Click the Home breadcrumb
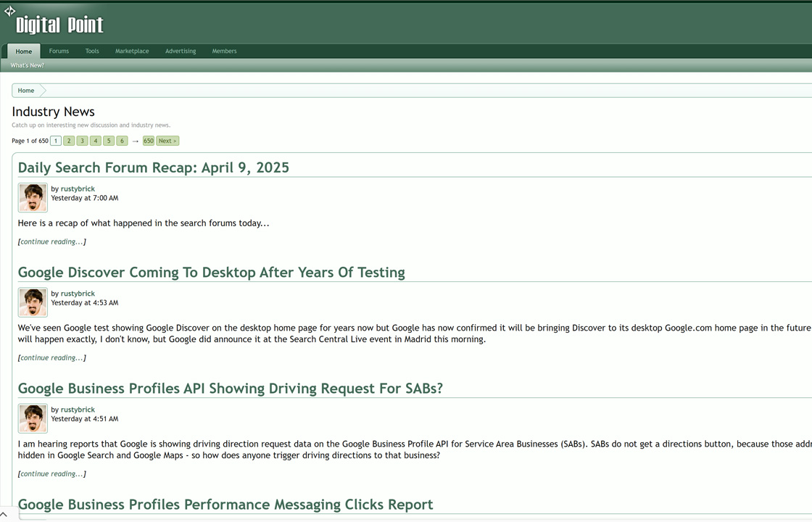812x522 pixels. pos(26,91)
